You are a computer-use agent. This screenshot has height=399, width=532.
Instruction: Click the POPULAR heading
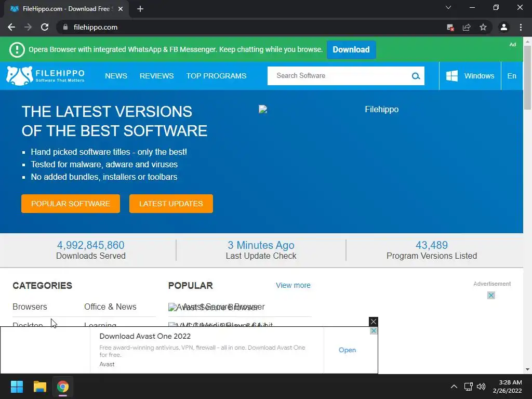(x=190, y=286)
